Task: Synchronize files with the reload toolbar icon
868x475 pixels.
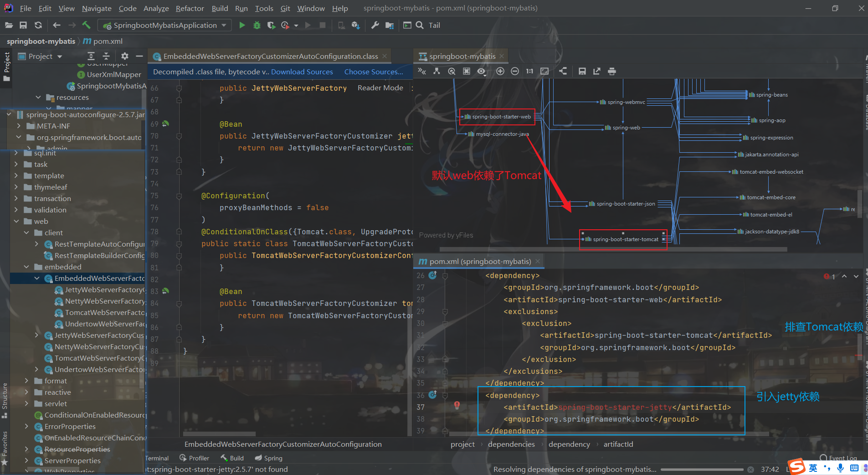Action: click(38, 26)
